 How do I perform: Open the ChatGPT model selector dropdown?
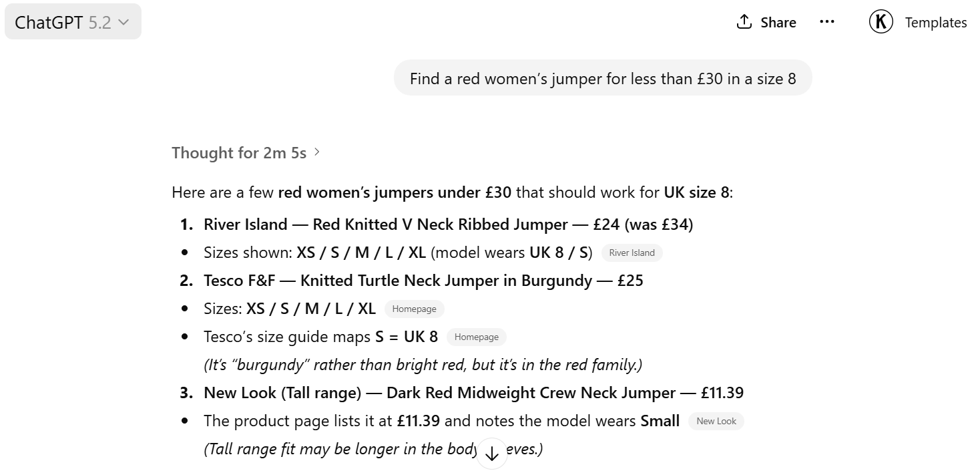click(72, 21)
